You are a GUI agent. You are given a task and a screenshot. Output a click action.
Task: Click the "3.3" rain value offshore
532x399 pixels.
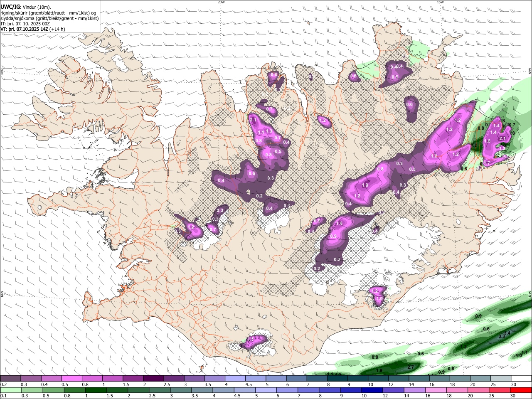click(x=501, y=336)
